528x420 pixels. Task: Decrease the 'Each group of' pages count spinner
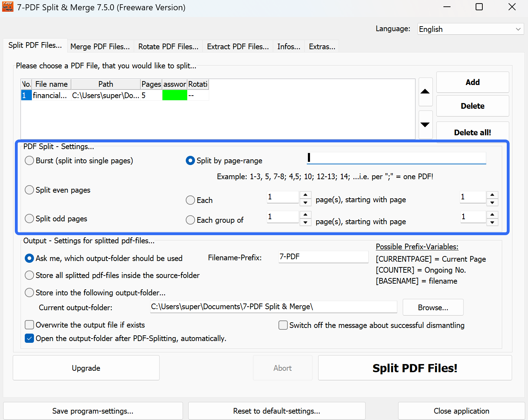[x=305, y=222]
